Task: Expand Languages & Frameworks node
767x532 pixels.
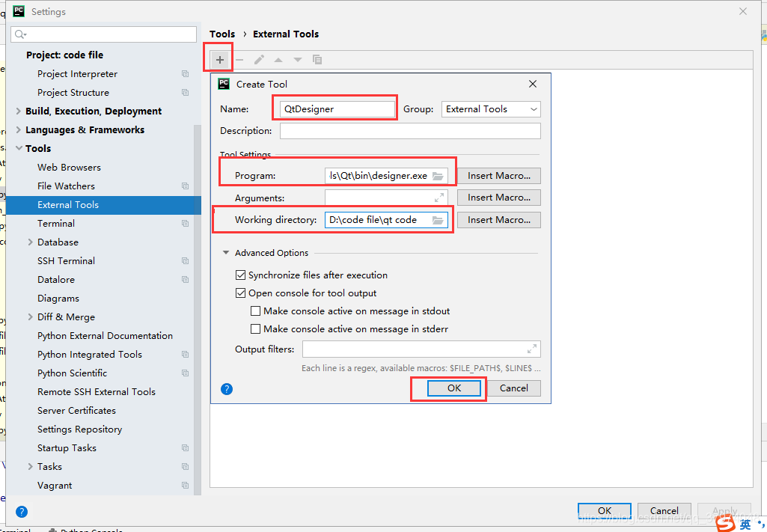Action: pyautogui.click(x=19, y=129)
